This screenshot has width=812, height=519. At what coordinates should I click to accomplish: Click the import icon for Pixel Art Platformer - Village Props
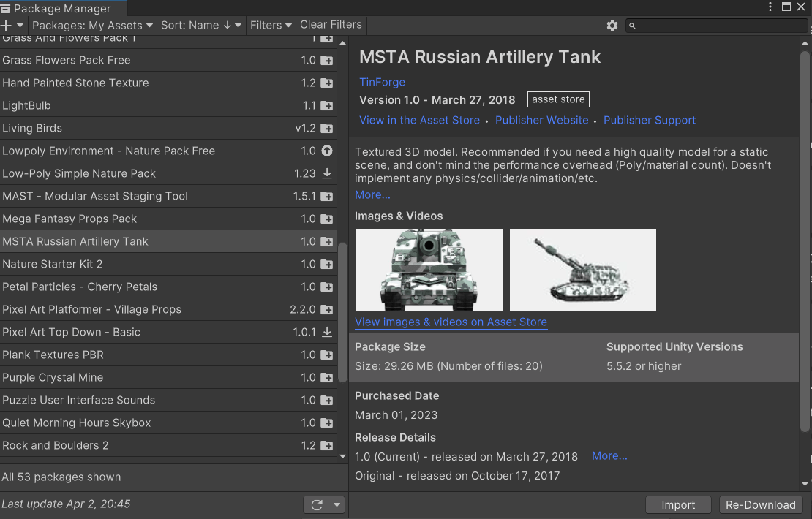[327, 310]
